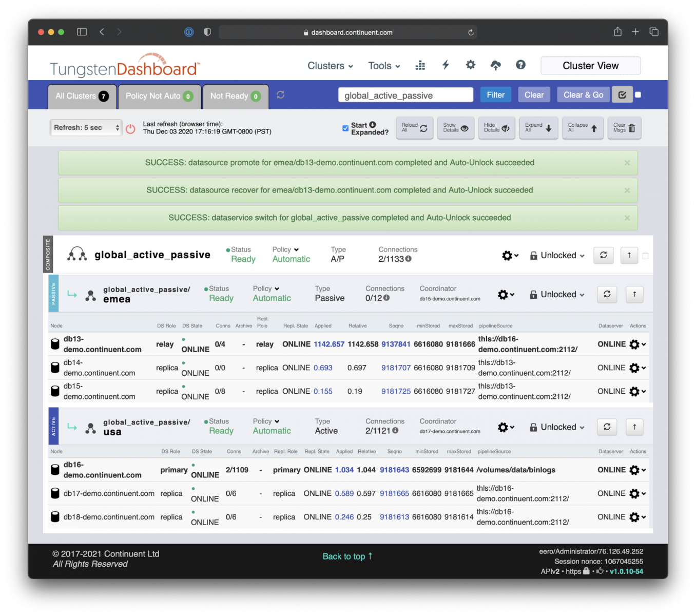The width and height of the screenshot is (696, 616).
Task: Open the gear actions menu for global_active_passive
Action: click(510, 255)
